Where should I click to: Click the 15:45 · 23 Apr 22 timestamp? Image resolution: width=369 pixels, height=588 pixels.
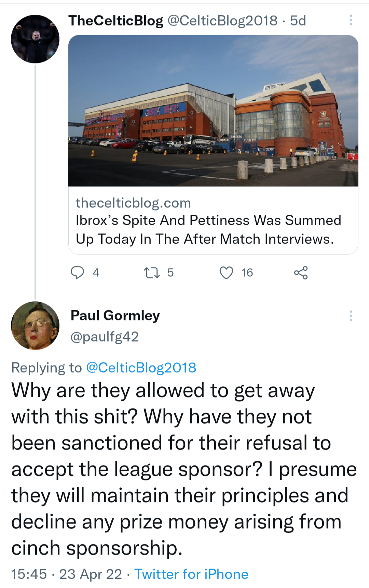[67, 574]
